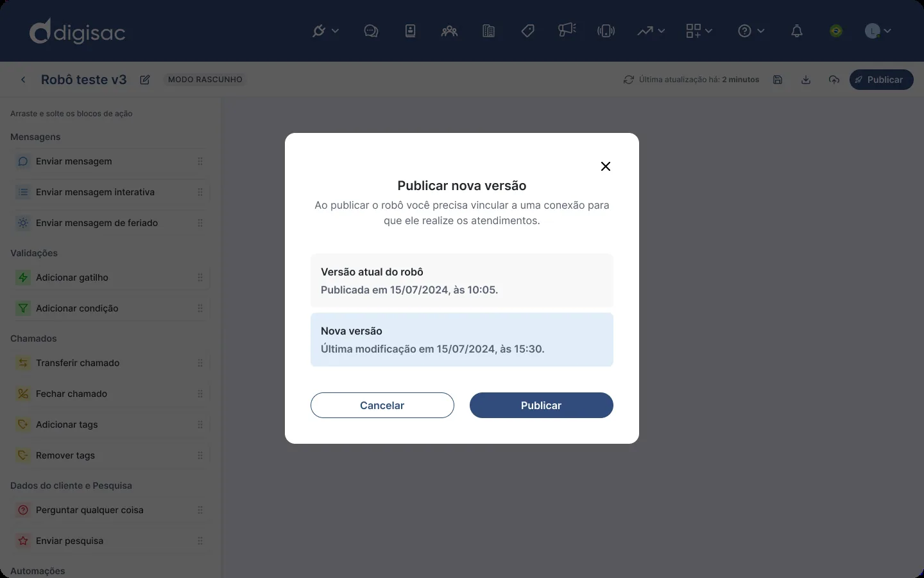Click the Perguntar qualquer coisa block
Image resolution: width=924 pixels, height=578 pixels.
point(110,510)
